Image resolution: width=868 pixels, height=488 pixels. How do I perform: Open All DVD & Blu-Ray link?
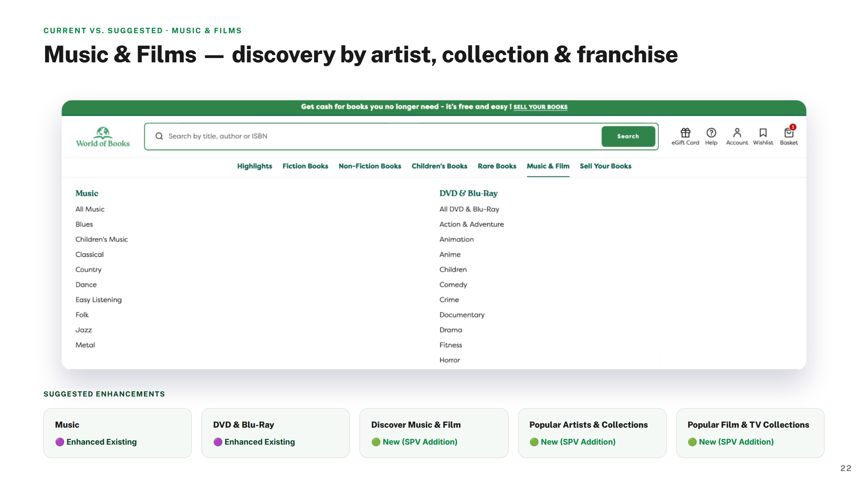pos(469,209)
